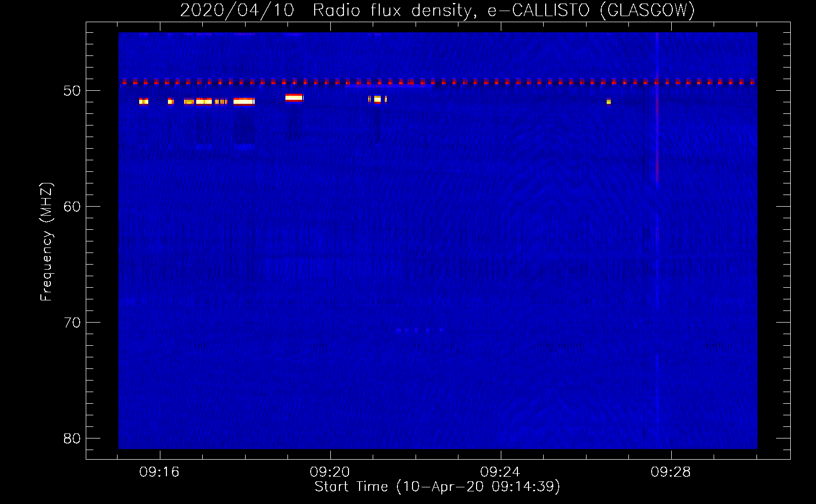Screen dimensions: 816x504
Task: Click the 'Frequency (MHZ)' y-axis label
Action: pyautogui.click(x=46, y=242)
